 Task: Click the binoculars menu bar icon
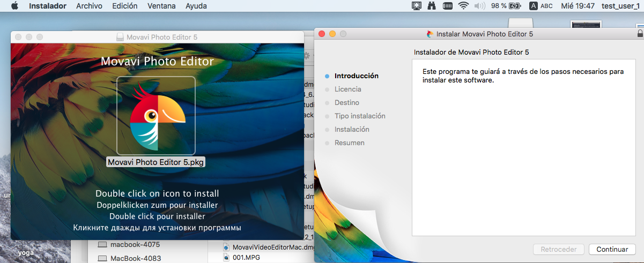tap(432, 6)
